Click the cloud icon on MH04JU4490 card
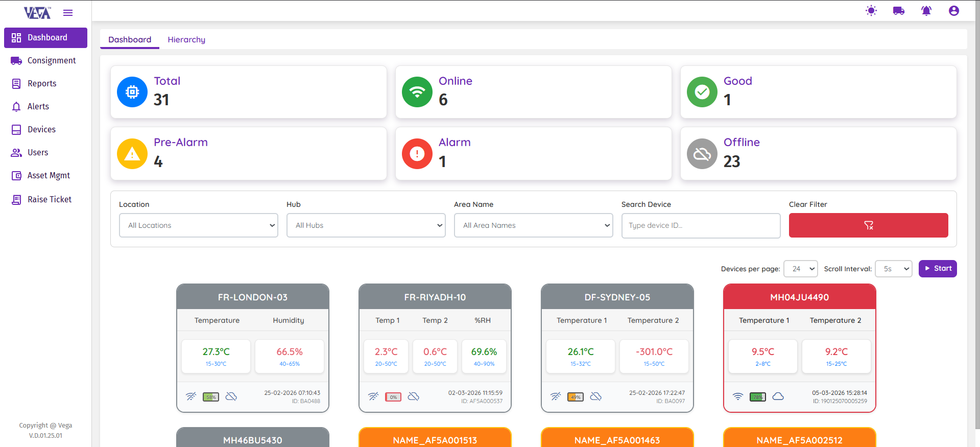980x447 pixels. coord(778,396)
